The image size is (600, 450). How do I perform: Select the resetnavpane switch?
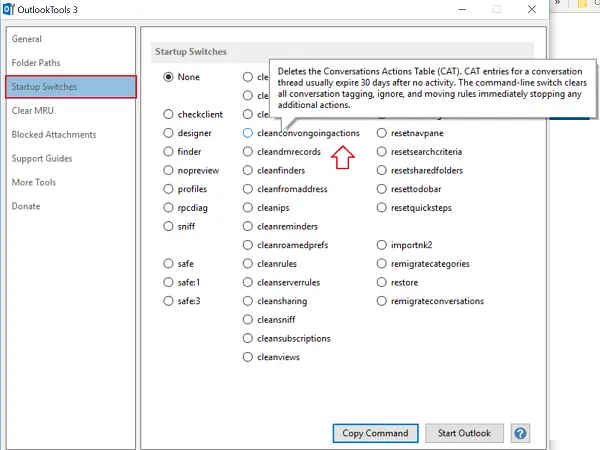click(x=382, y=133)
